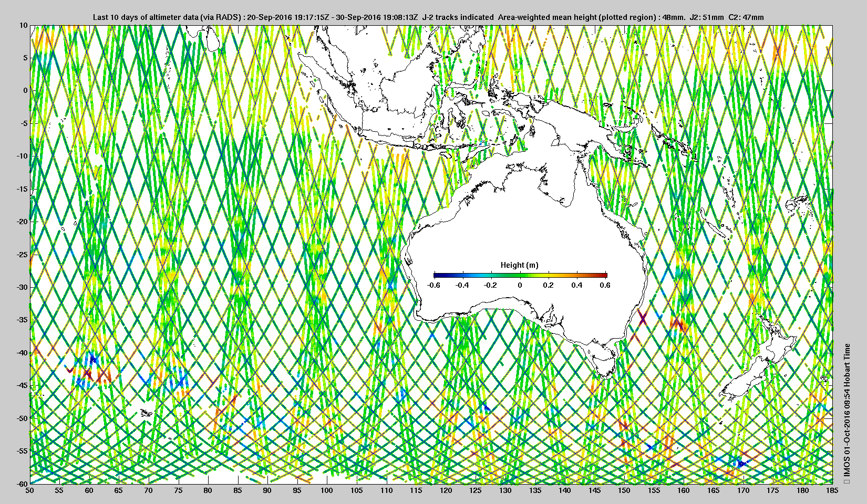Click the latitude axis tick '-15'
The width and height of the screenshot is (867, 504).
point(22,189)
